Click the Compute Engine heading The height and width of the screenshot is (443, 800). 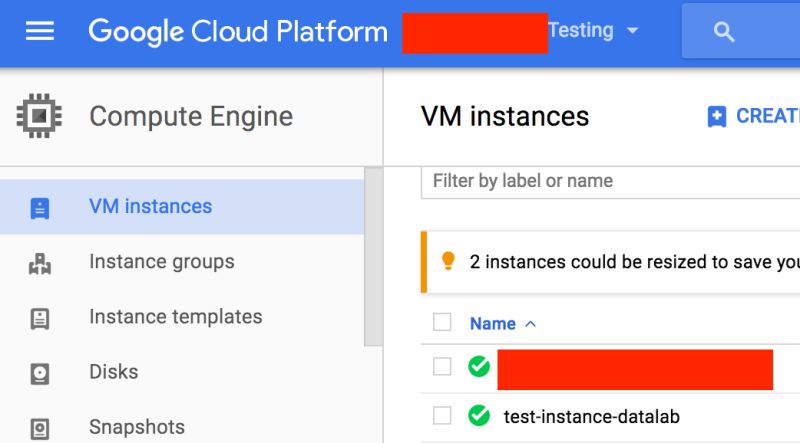(x=191, y=116)
